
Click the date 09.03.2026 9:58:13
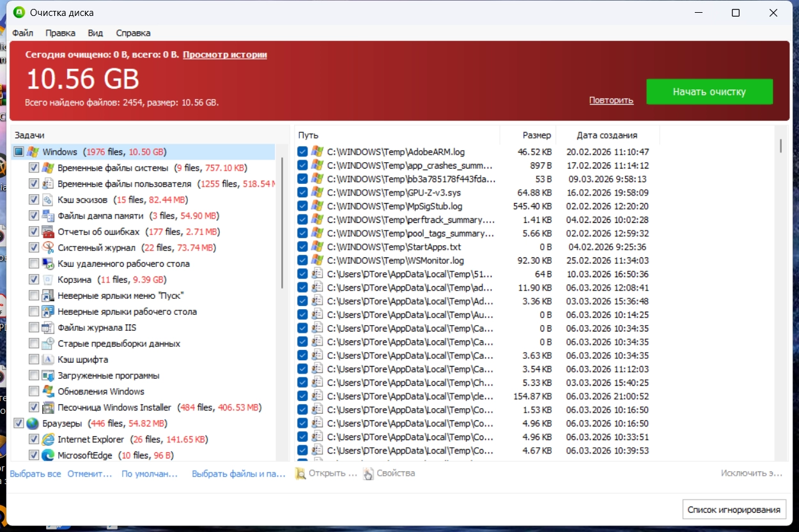click(607, 179)
